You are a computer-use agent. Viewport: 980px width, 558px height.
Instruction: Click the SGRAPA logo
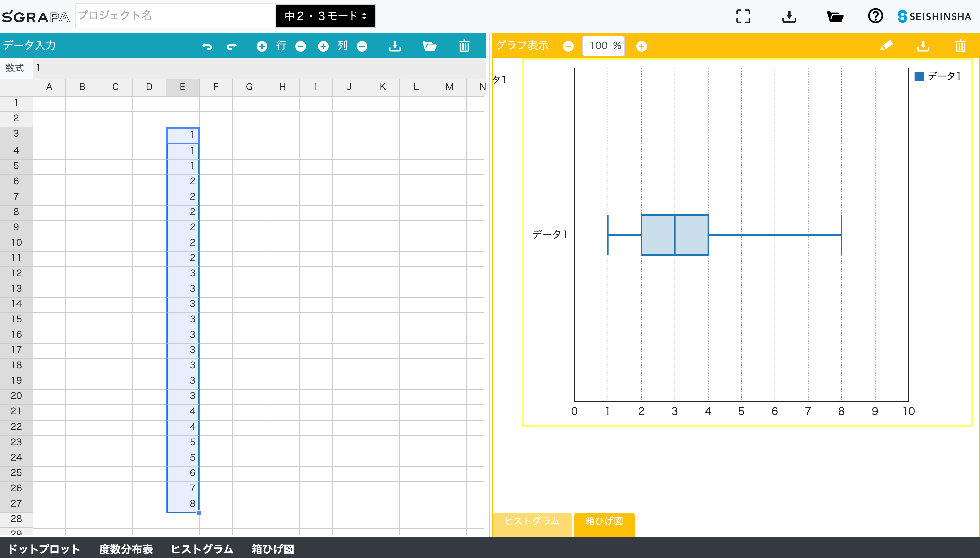click(36, 16)
